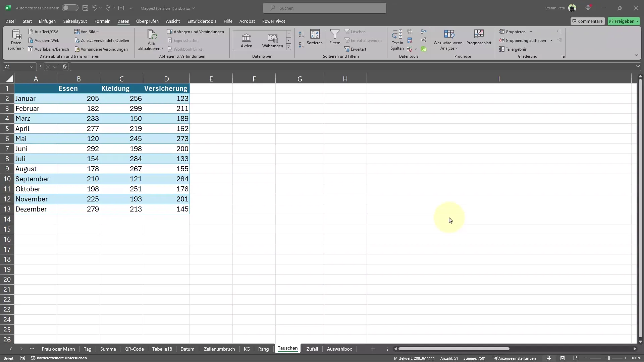The width and height of the screenshot is (644, 362).
Task: Collapse the ribbon with the chevron
Action: (636, 55)
